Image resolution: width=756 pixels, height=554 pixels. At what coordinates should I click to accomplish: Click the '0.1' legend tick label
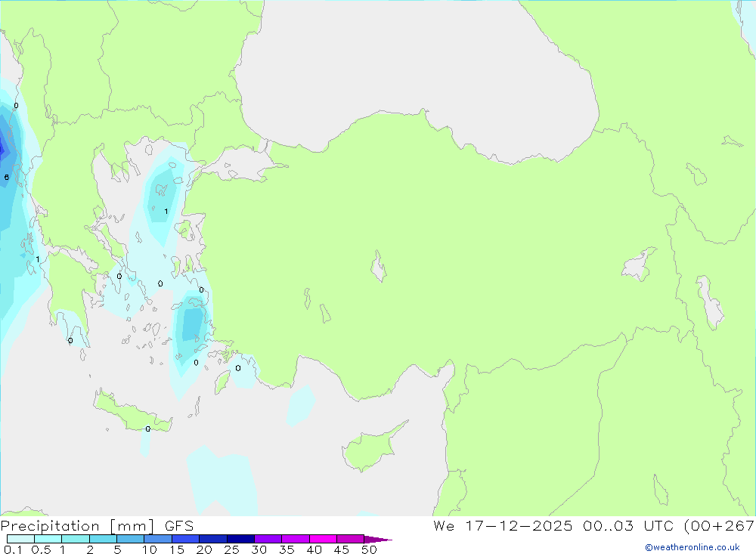click(x=13, y=549)
